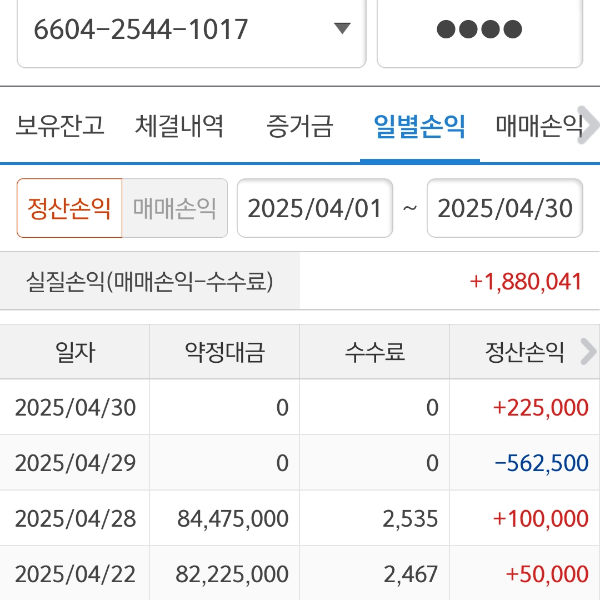Click the end date field 2025/04/30

[x=505, y=208]
